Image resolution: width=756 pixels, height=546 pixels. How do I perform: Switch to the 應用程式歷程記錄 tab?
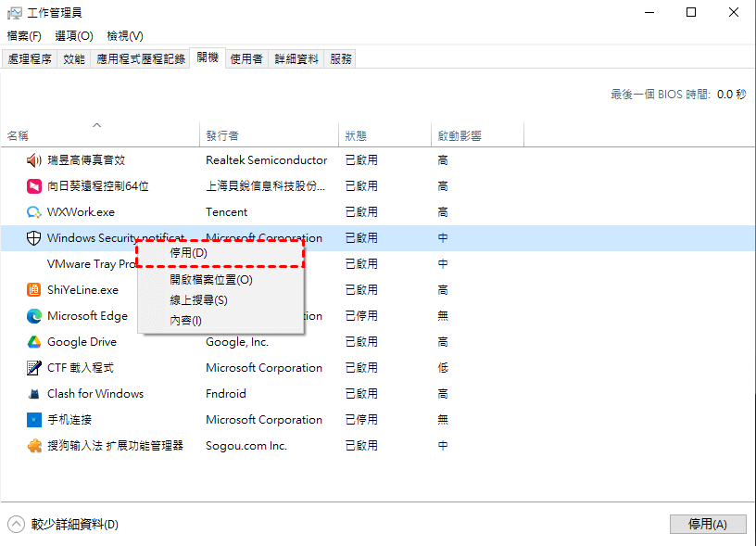(x=140, y=58)
